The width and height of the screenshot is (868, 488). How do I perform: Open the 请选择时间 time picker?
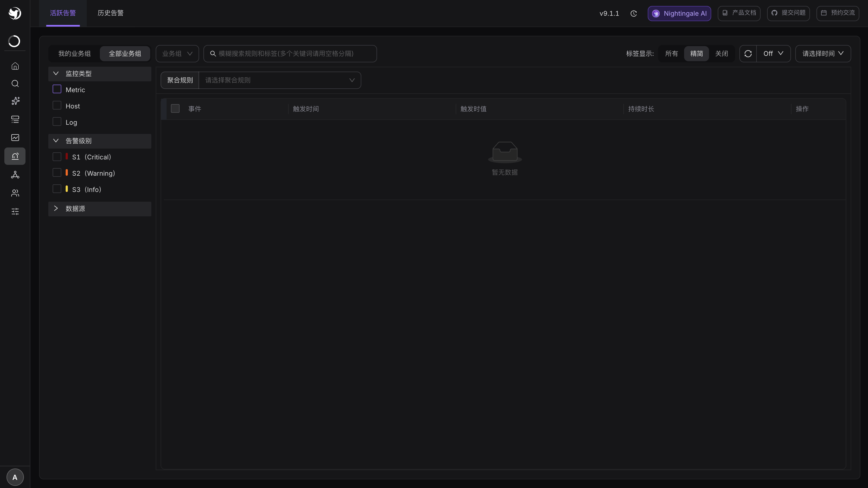(823, 54)
